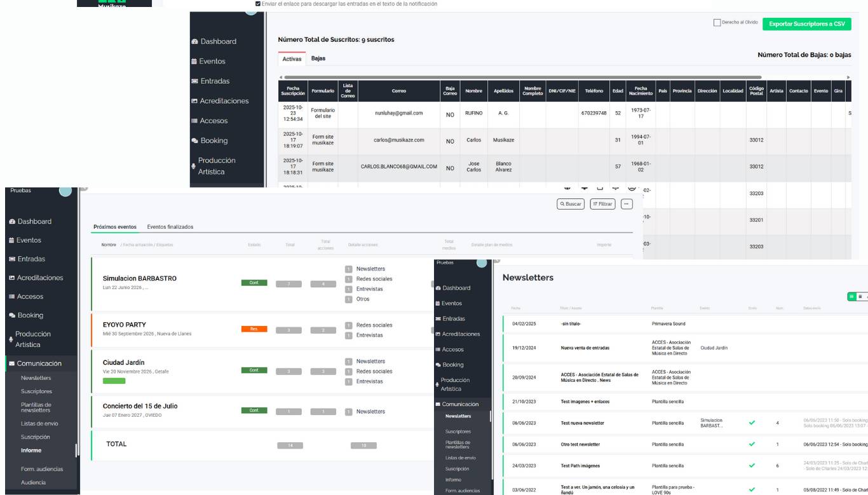Click Exportar Suscriptores a CSV button

[806, 24]
